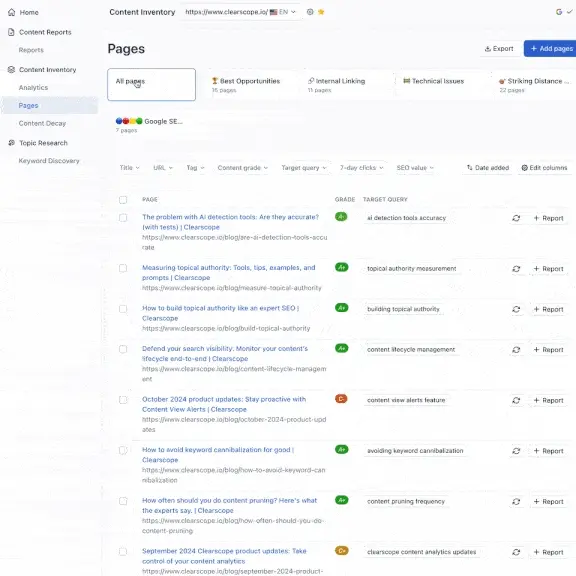Viewport: 576px width, 576px height.
Task: Click the Striking Distance icon
Action: (x=502, y=81)
